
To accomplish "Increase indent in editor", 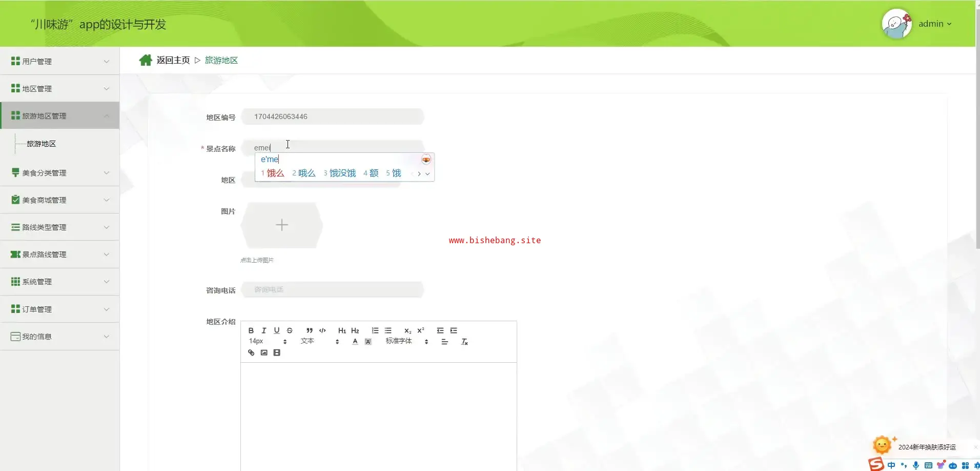I will click(454, 330).
